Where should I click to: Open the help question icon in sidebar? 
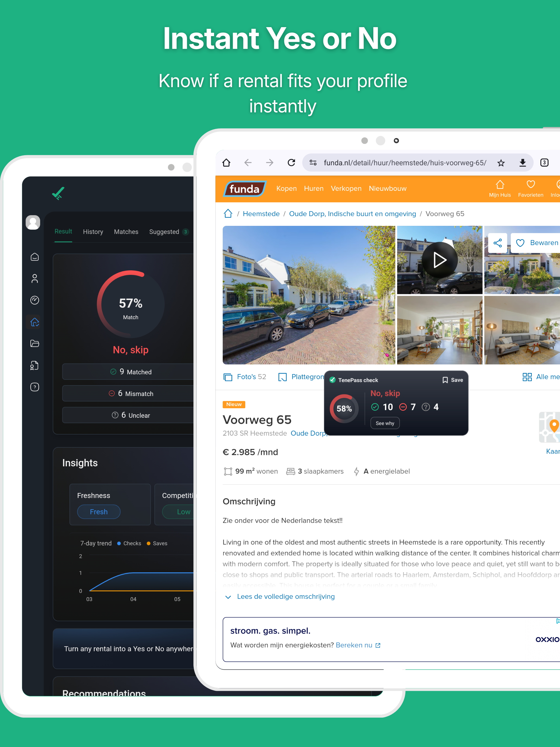[x=34, y=387]
